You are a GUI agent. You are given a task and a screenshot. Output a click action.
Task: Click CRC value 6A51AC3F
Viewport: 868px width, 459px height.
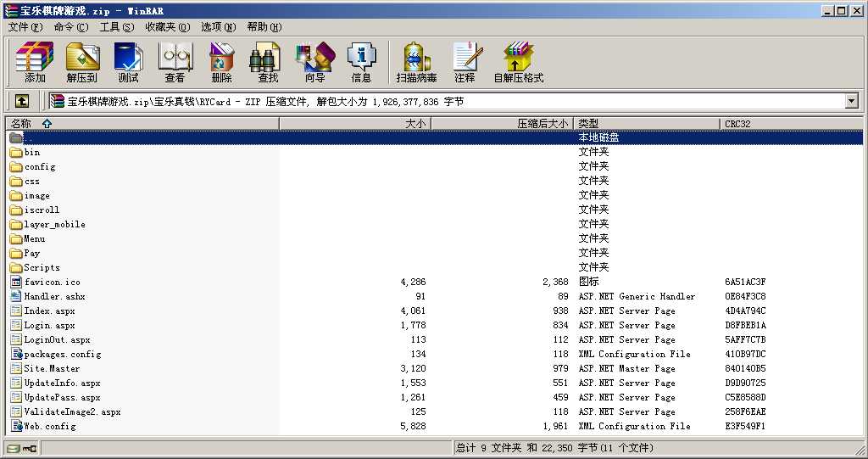pos(745,282)
